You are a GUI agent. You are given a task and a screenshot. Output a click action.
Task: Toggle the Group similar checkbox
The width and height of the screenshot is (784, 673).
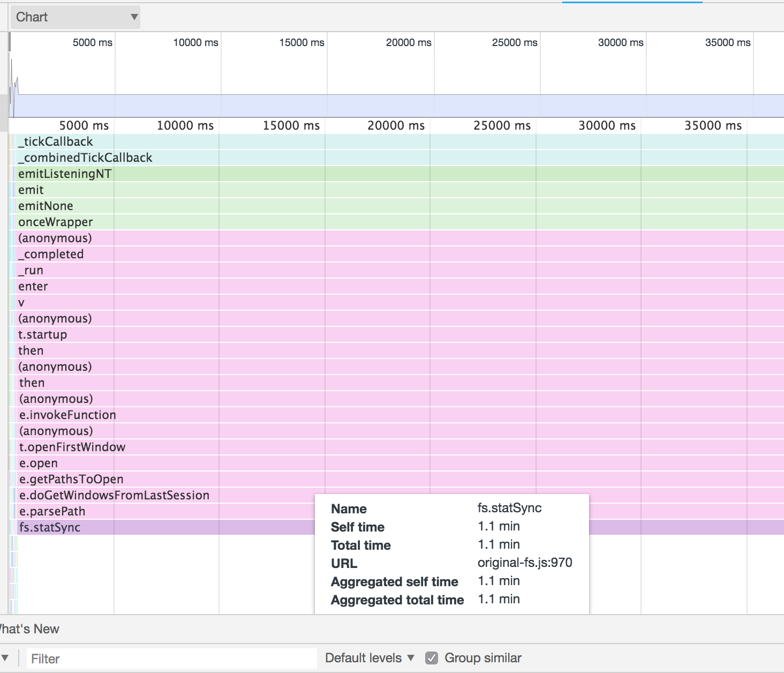(x=432, y=657)
